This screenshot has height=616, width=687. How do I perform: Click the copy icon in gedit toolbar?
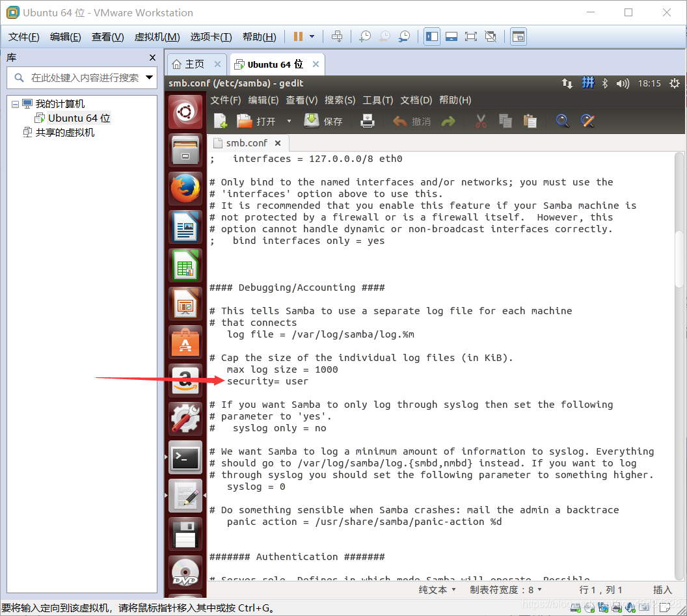point(505,121)
